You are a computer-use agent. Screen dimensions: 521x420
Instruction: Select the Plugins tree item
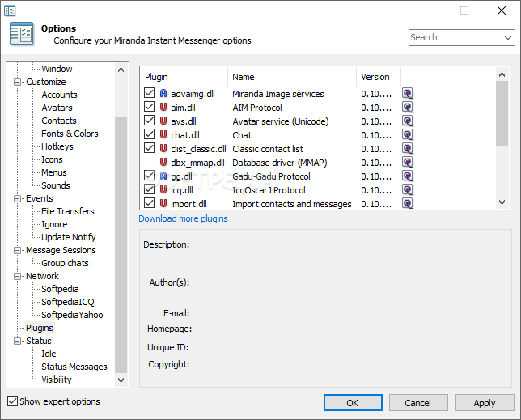(40, 328)
